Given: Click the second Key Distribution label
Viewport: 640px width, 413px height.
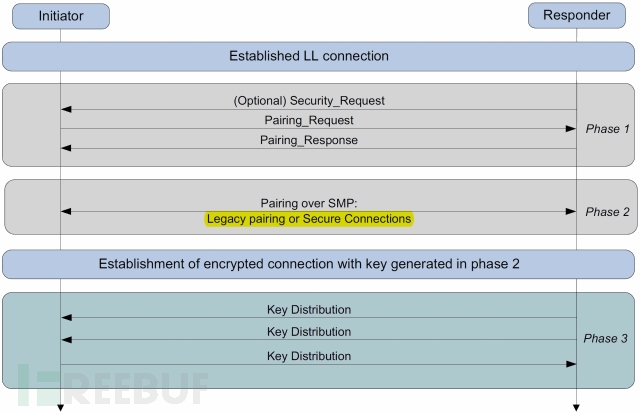Looking at the screenshot, I should tap(309, 332).
